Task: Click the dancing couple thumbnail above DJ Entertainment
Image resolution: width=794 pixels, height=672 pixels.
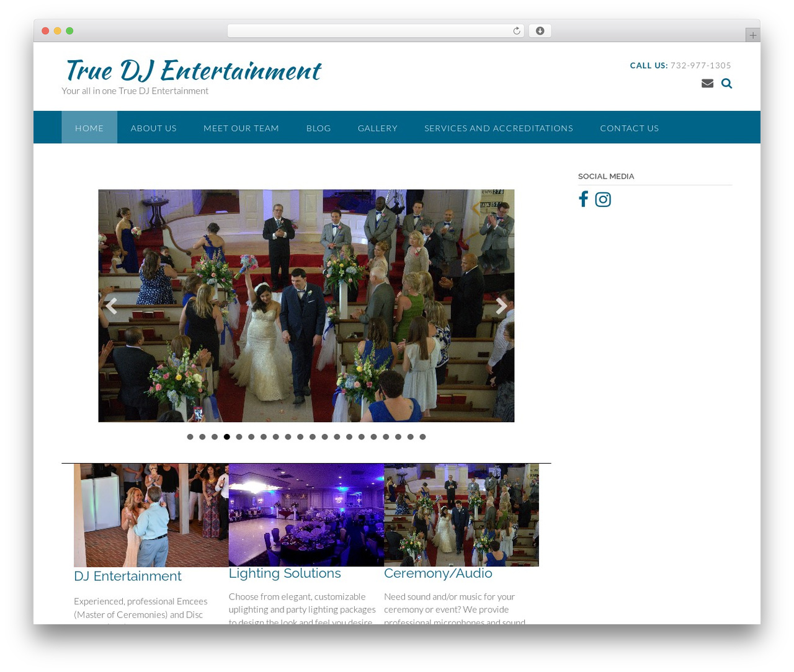Action: (x=151, y=515)
